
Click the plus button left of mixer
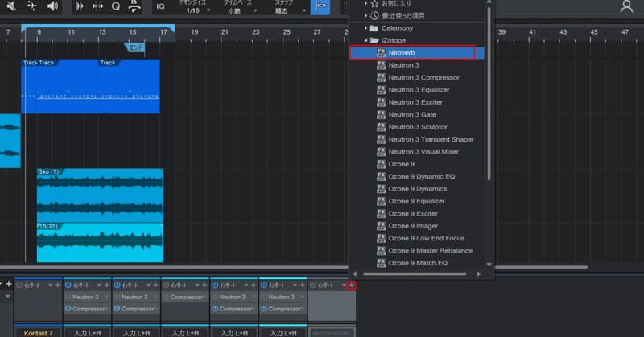(x=8, y=284)
